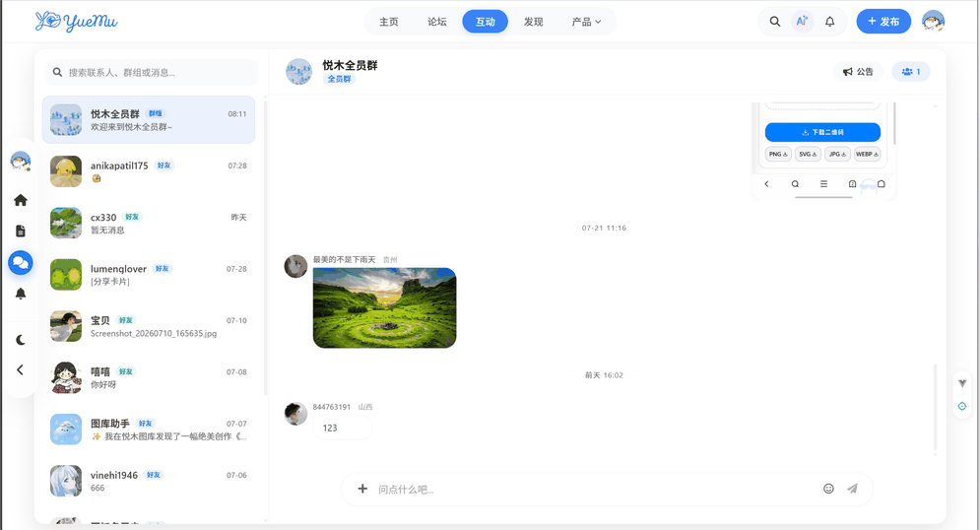980x530 pixels.
Task: Select the 互动 tab
Action: 485,22
